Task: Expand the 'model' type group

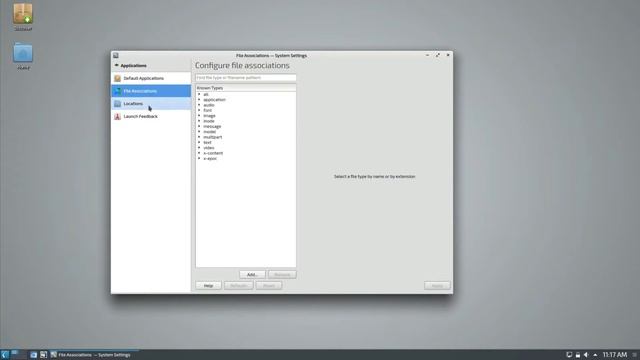Action: 199,131
